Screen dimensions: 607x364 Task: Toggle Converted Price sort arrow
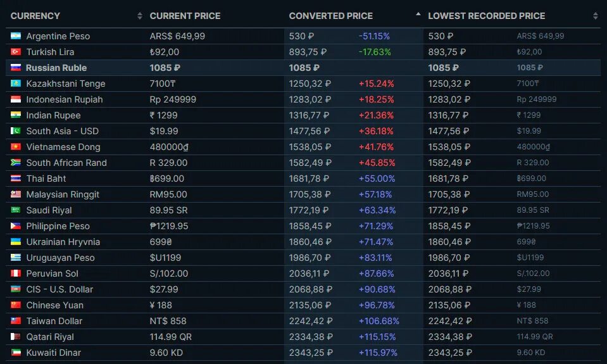click(x=418, y=15)
